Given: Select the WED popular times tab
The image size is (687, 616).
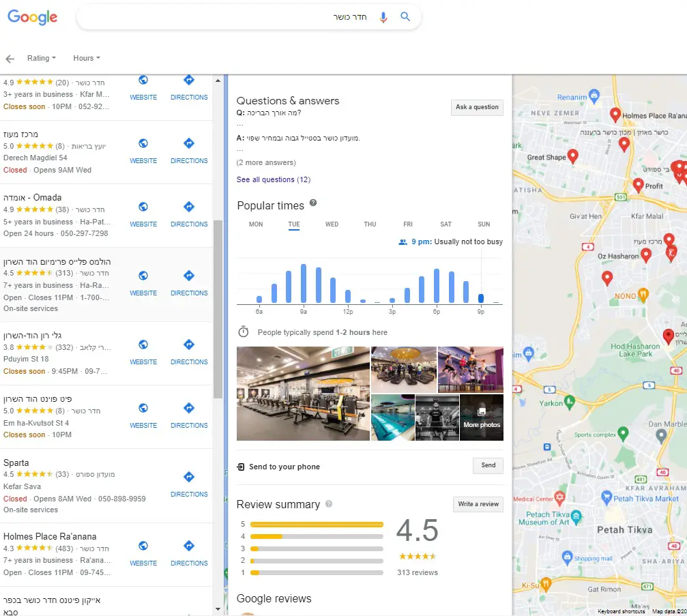Looking at the screenshot, I should 332,224.
